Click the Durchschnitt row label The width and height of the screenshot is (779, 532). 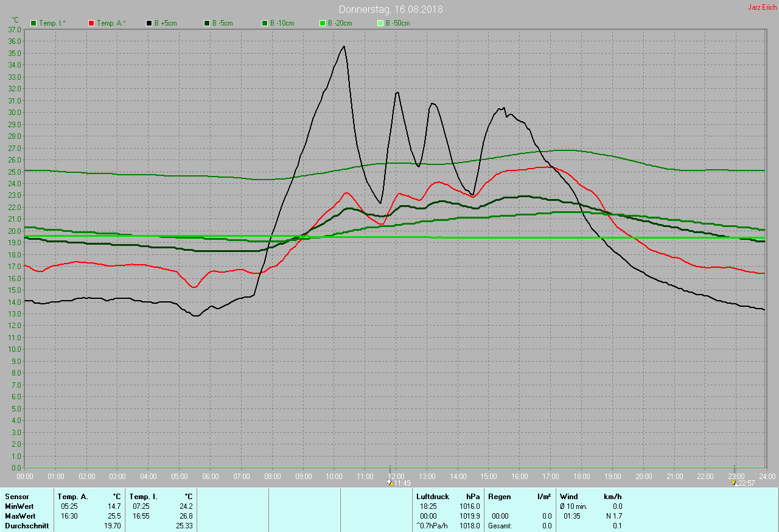27,526
